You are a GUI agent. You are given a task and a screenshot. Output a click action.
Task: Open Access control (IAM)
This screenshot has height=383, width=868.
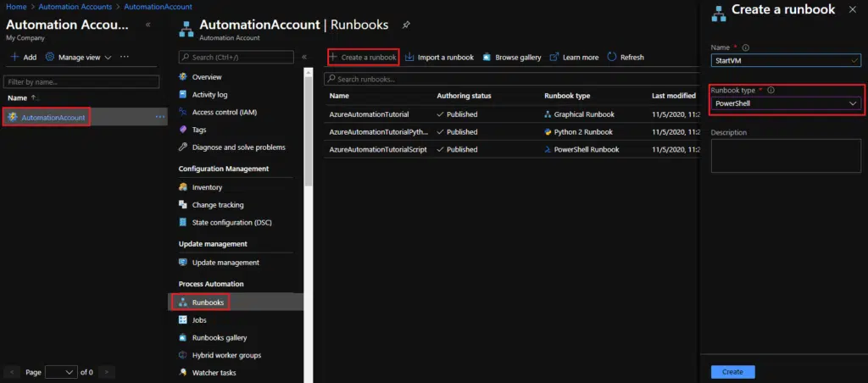pos(224,113)
